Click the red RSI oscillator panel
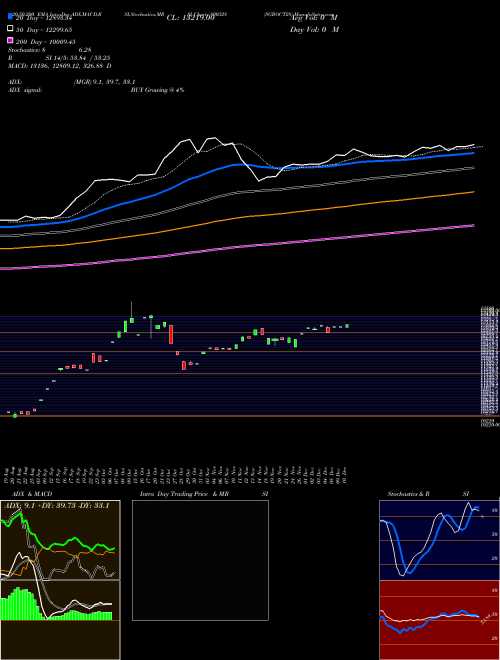 coord(439,620)
